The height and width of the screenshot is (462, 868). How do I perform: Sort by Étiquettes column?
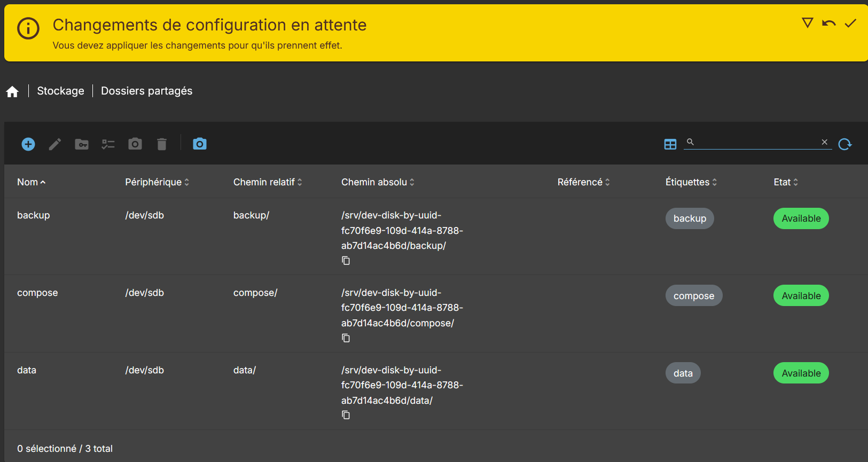click(x=691, y=182)
